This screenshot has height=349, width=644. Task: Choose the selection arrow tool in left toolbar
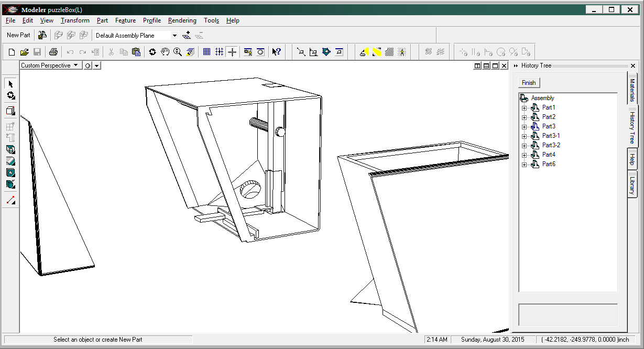[10, 84]
